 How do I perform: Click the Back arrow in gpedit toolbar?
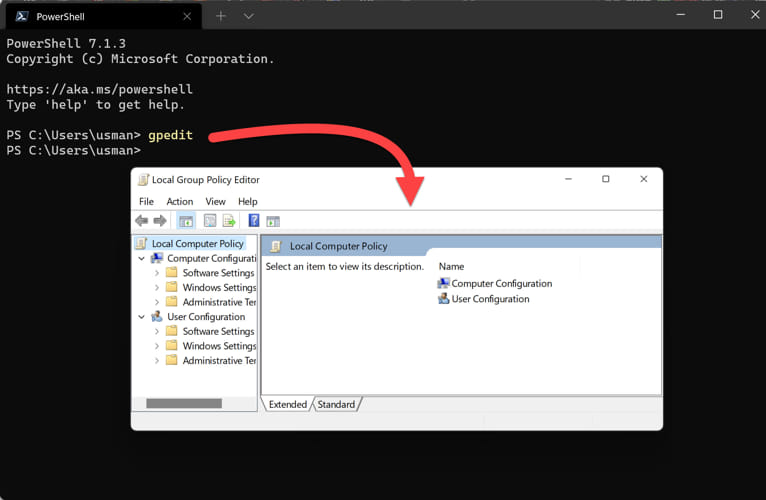(x=142, y=221)
